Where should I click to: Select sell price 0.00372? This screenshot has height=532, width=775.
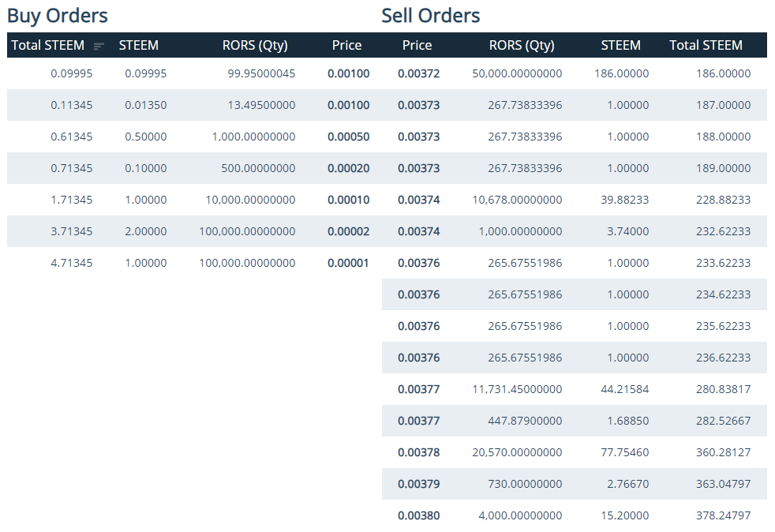tap(418, 73)
